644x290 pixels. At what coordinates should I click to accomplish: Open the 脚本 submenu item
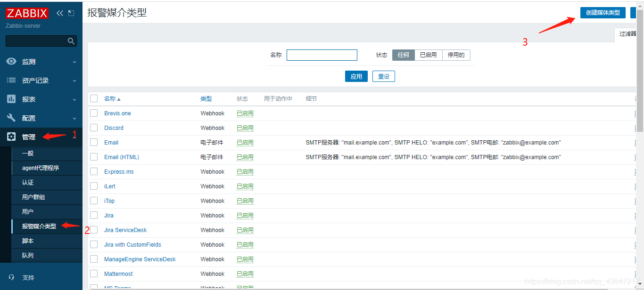[x=47, y=241]
